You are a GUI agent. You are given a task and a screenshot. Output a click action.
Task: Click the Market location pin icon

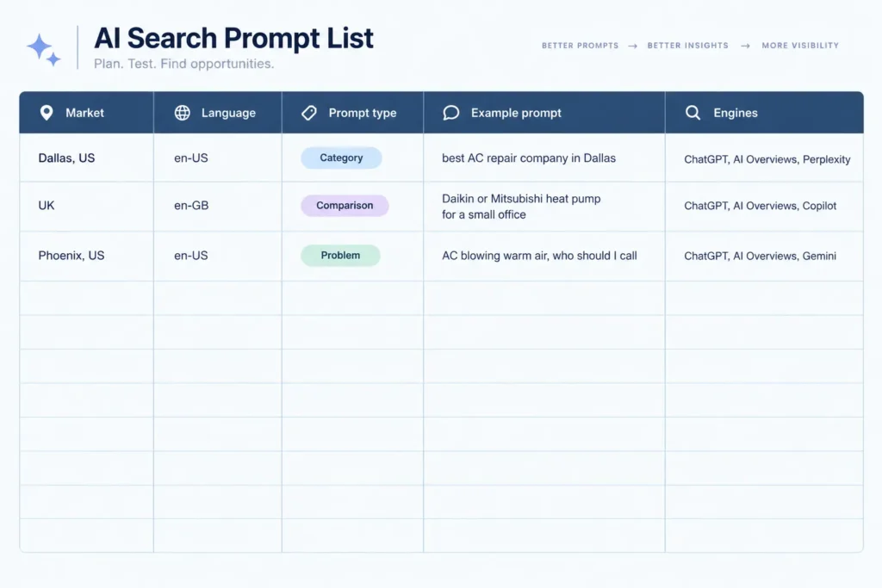point(47,113)
